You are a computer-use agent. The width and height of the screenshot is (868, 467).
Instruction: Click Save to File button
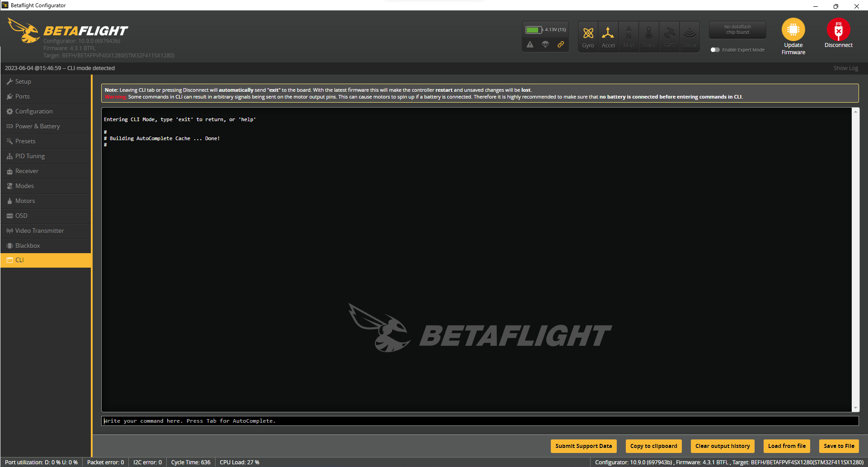point(839,446)
